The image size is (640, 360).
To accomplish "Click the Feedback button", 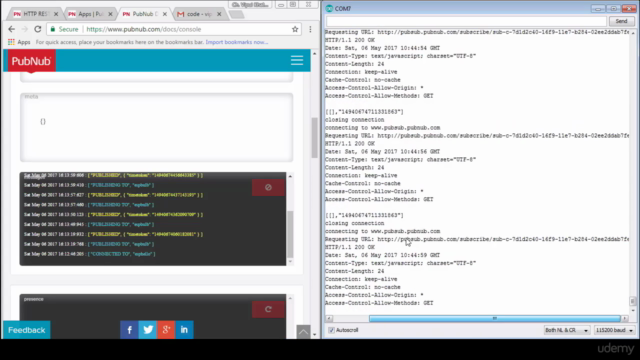I will click(x=27, y=330).
